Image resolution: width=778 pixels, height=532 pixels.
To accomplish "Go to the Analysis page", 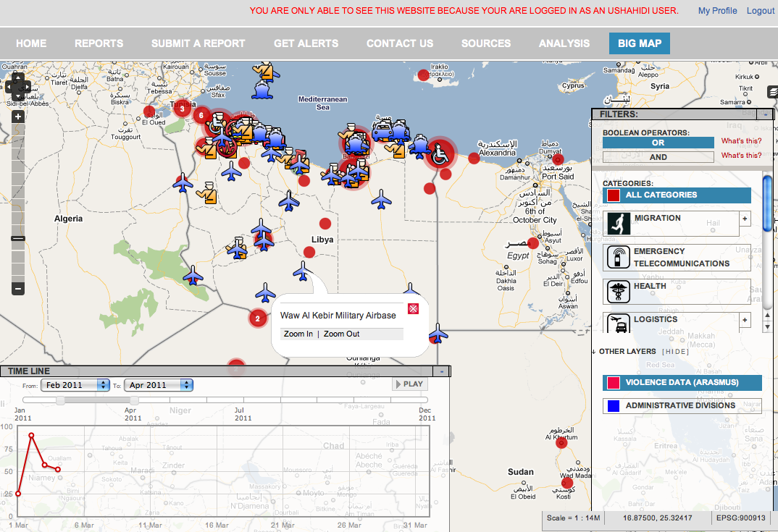I will [x=564, y=43].
